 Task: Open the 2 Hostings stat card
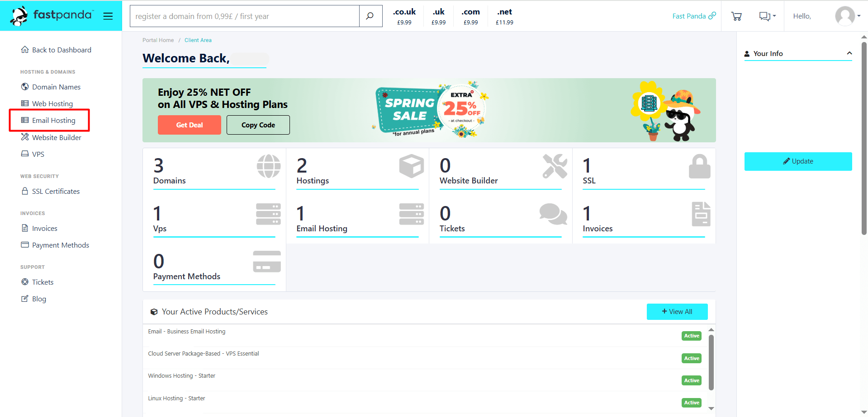click(x=357, y=172)
